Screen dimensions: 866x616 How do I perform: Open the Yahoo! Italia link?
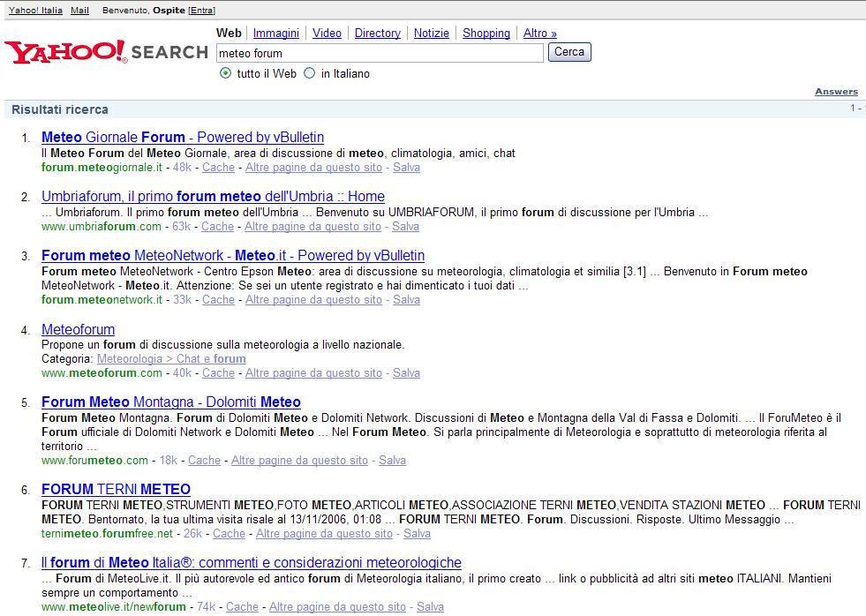pyautogui.click(x=35, y=11)
